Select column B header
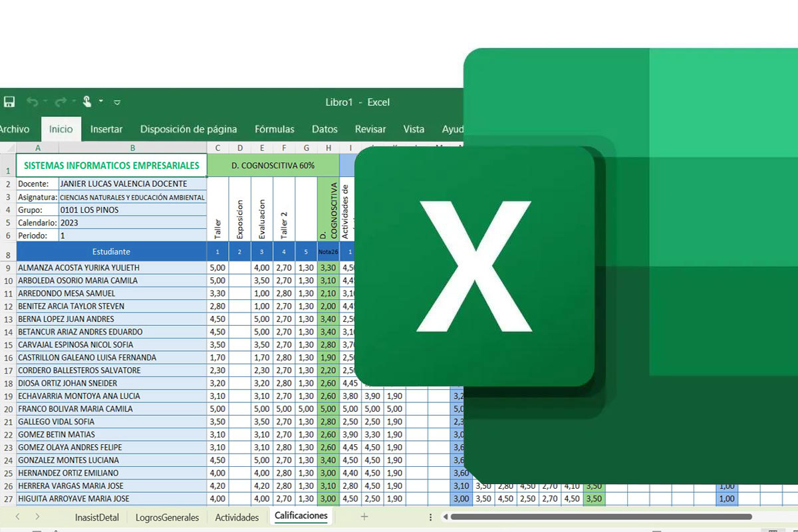Image resolution: width=798 pixels, height=532 pixels. point(133,148)
